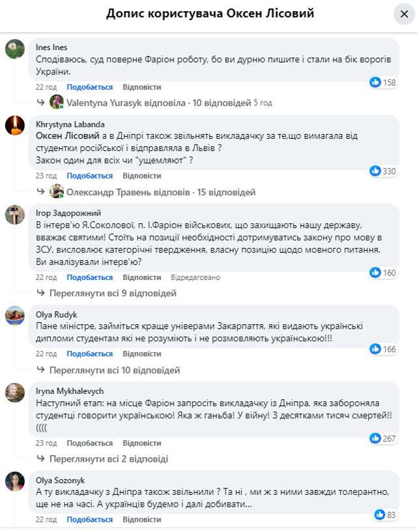Click Olya Sozonyk profile avatar
417x532 pixels.
point(15,481)
